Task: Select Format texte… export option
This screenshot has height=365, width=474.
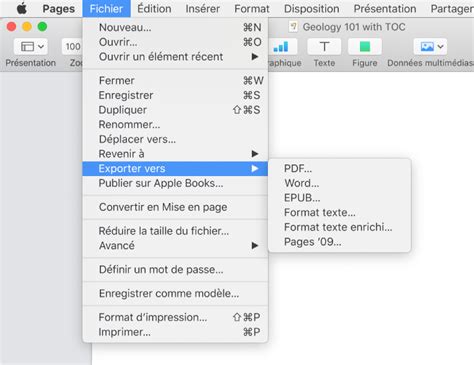Action: (340, 212)
